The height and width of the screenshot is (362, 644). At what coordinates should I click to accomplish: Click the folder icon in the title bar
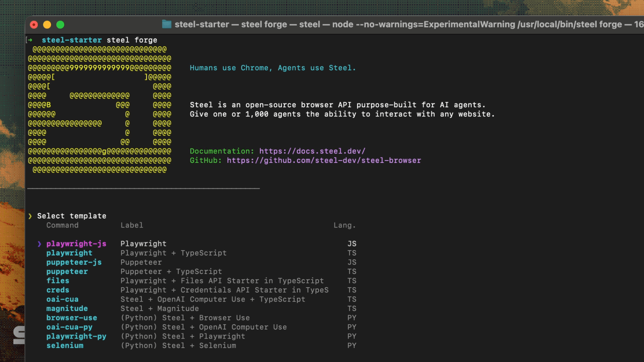click(167, 25)
